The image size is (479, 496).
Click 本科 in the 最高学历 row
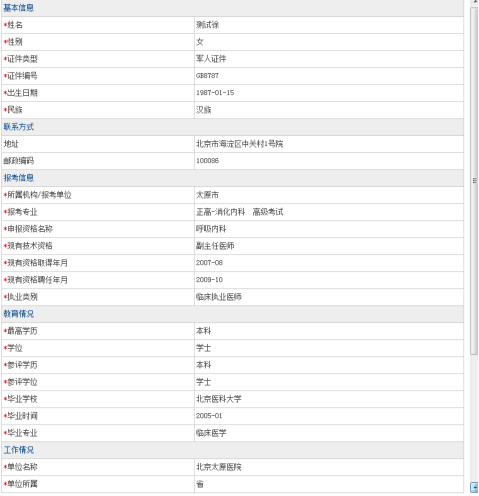pos(204,331)
